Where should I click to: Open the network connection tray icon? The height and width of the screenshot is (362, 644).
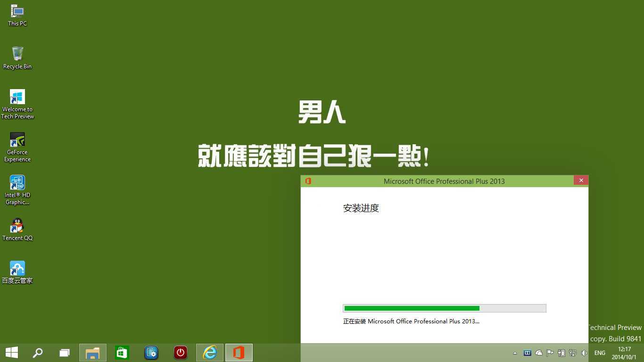pyautogui.click(x=573, y=353)
